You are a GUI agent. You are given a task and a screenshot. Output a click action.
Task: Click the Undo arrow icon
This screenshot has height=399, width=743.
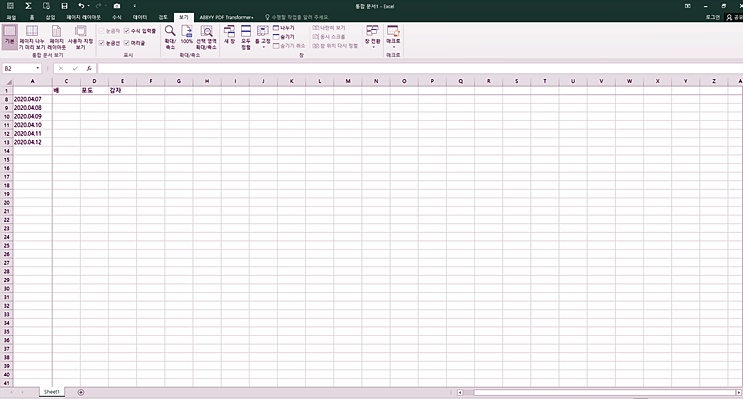[x=81, y=6]
